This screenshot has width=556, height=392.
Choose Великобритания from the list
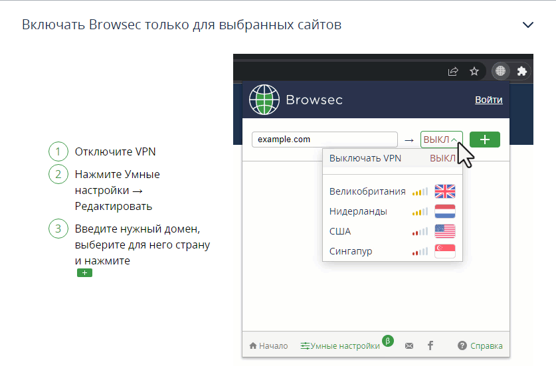tap(393, 191)
